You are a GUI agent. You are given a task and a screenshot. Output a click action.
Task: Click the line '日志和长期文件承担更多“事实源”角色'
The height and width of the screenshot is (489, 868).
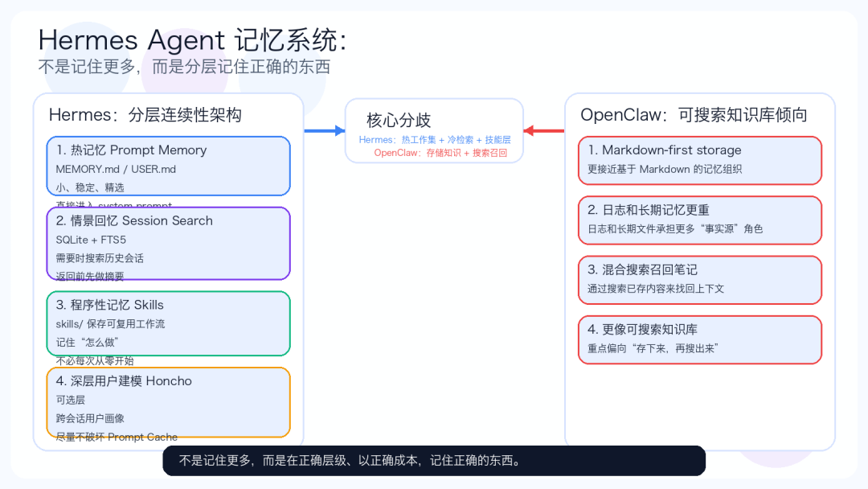tap(675, 229)
